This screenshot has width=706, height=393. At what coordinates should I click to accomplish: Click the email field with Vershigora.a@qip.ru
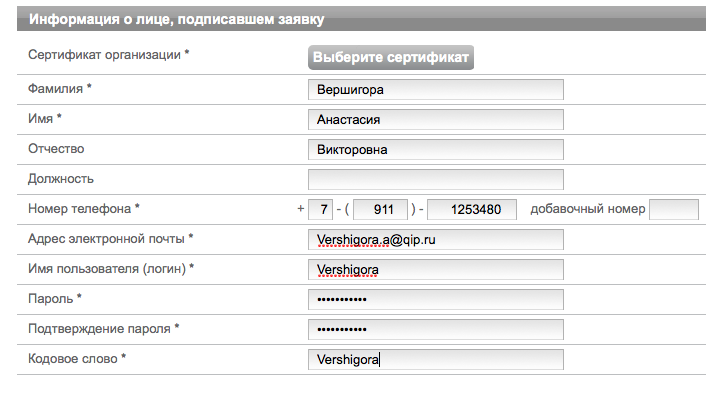(435, 239)
